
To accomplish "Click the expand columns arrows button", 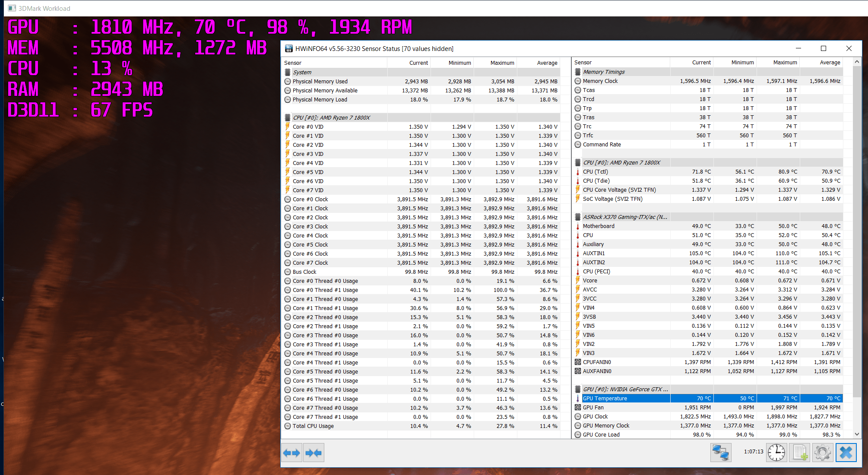I will click(x=291, y=453).
